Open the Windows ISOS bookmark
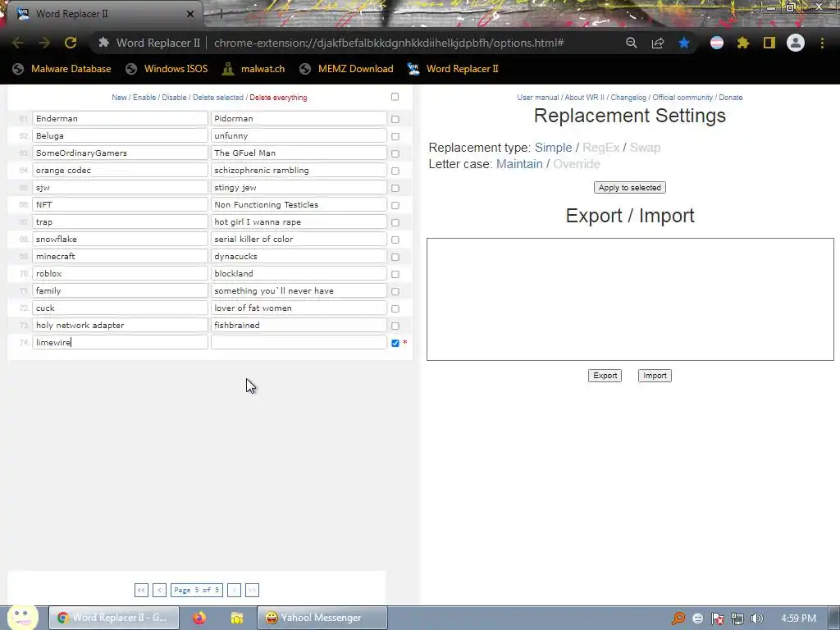 167,69
